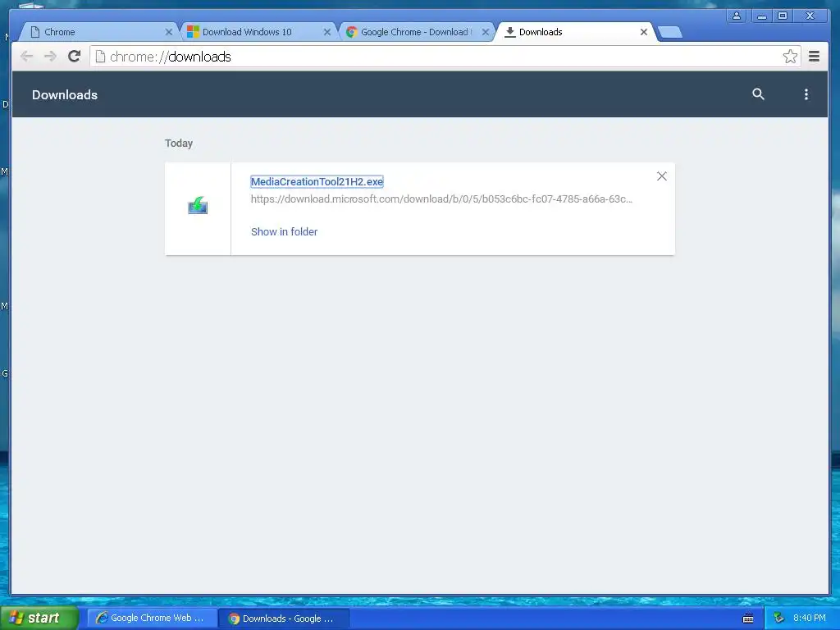Remove MediaCreationTool21H2.exe from the list
Image resolution: width=840 pixels, height=630 pixels.
click(662, 176)
